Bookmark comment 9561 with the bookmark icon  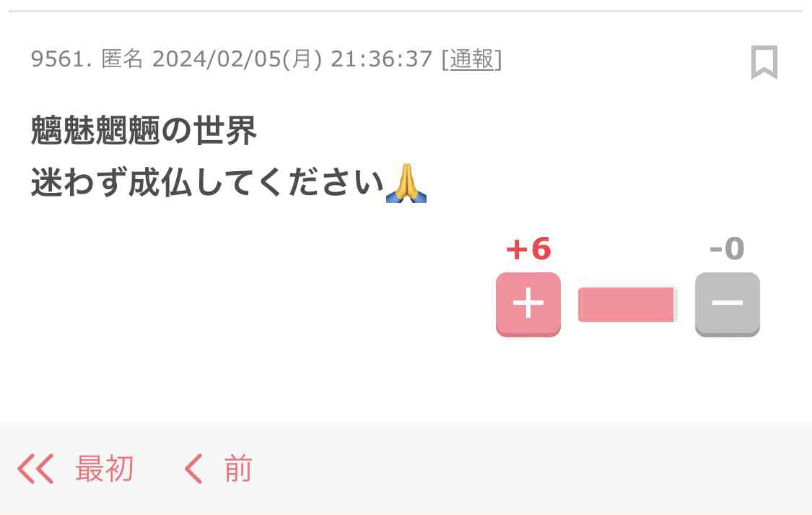(x=764, y=62)
